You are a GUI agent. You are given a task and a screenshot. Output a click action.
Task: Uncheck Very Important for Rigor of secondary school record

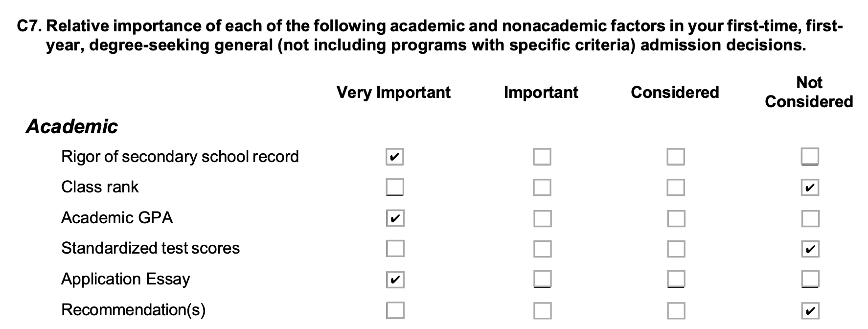click(x=395, y=157)
